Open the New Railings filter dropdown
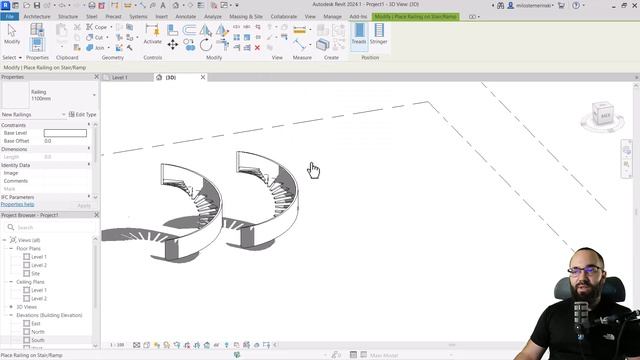This screenshot has width=640, height=360. click(63, 115)
